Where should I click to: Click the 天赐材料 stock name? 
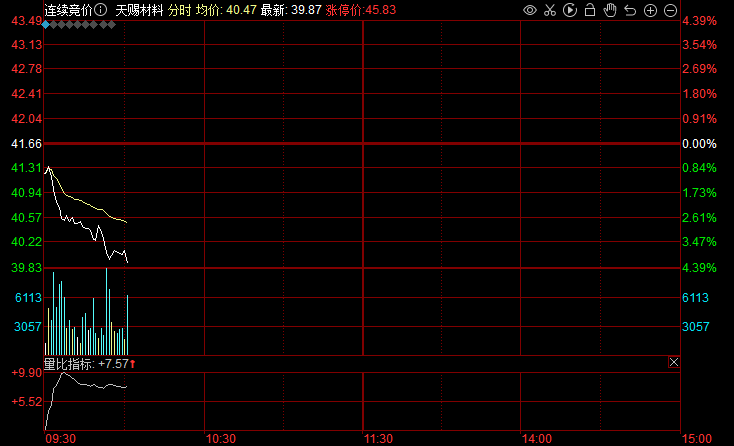pyautogui.click(x=139, y=9)
